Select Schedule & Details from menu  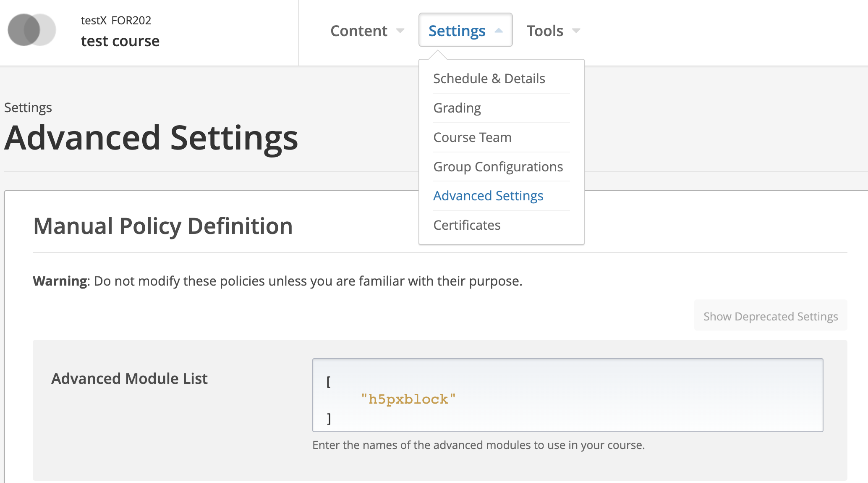[x=489, y=79]
